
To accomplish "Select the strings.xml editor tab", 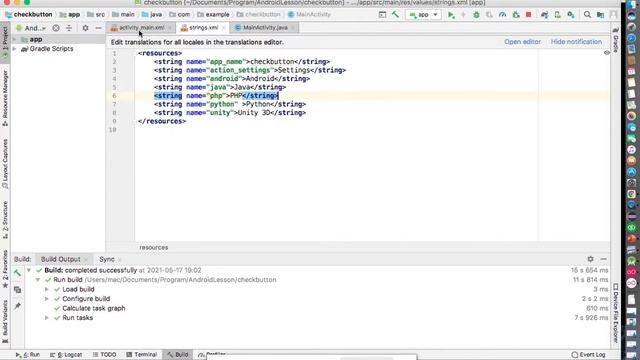I will tap(202, 28).
